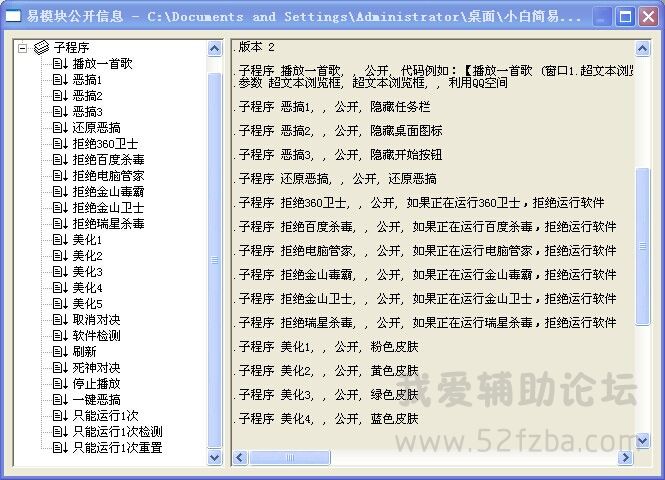The width and height of the screenshot is (665, 480).
Task: Select 只能运行1次检测 tree entry
Action: pyautogui.click(x=117, y=432)
